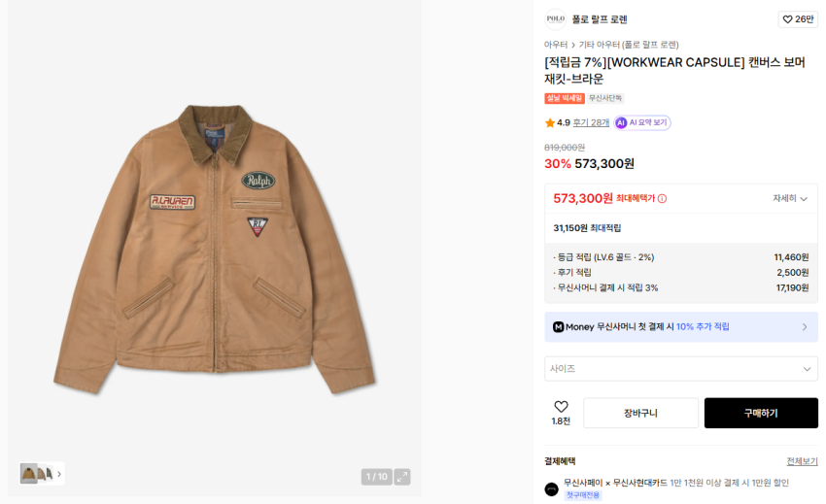Open the 후기 28개 reviews link

coord(591,123)
